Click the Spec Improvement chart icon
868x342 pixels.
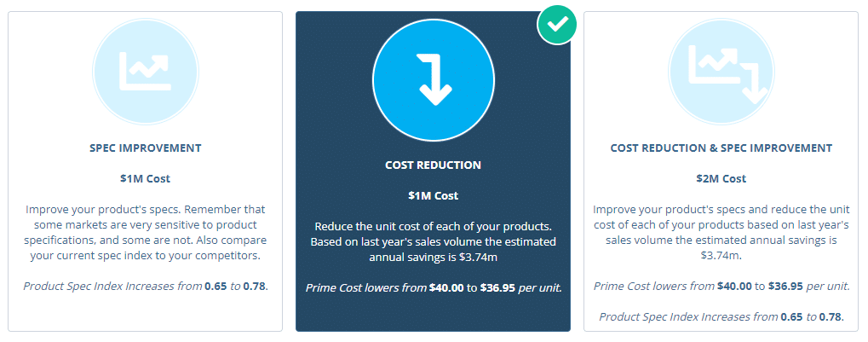[x=146, y=72]
